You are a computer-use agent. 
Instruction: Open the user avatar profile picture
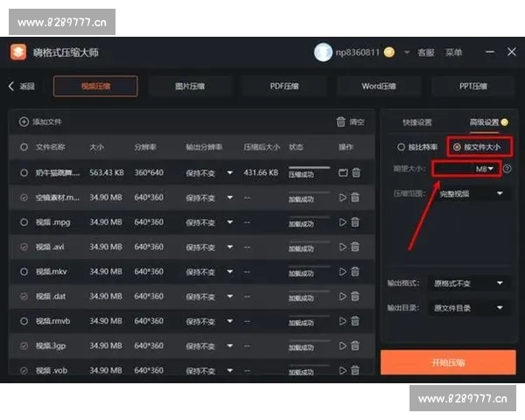323,52
